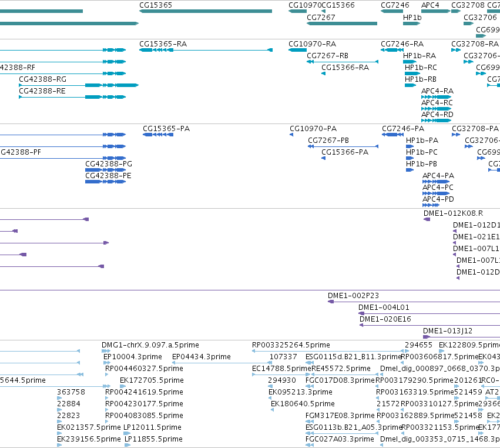This screenshot has height=448, width=500.
Task: Click the DME1-012K08.R feature label
Action: (x=453, y=213)
